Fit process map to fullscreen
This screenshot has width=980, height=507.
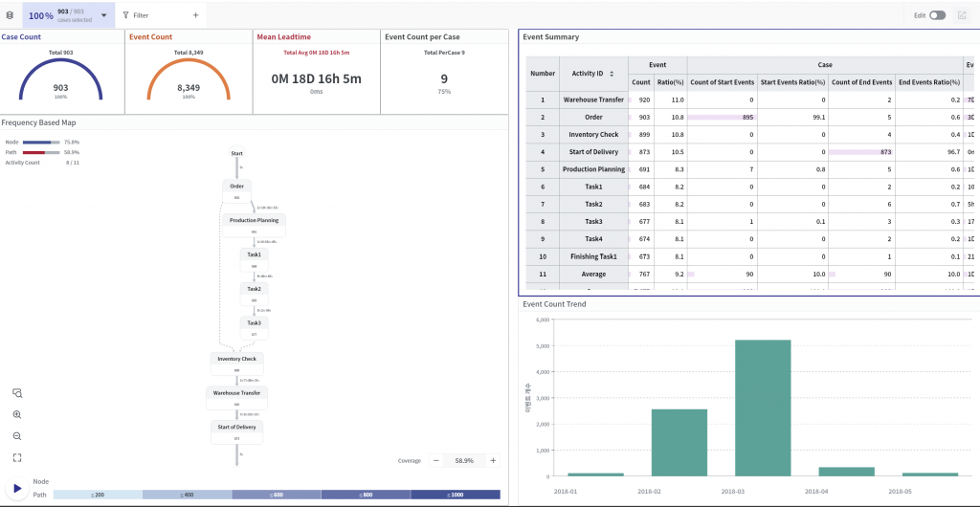click(x=17, y=458)
